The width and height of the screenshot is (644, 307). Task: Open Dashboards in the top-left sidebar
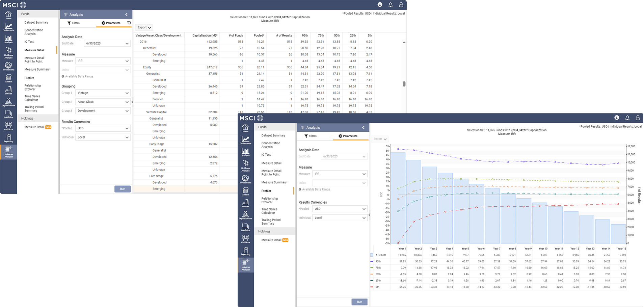point(8,27)
